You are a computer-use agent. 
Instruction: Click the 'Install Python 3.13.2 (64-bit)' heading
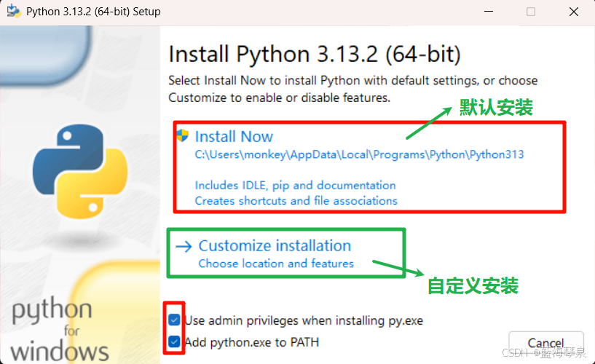click(315, 55)
